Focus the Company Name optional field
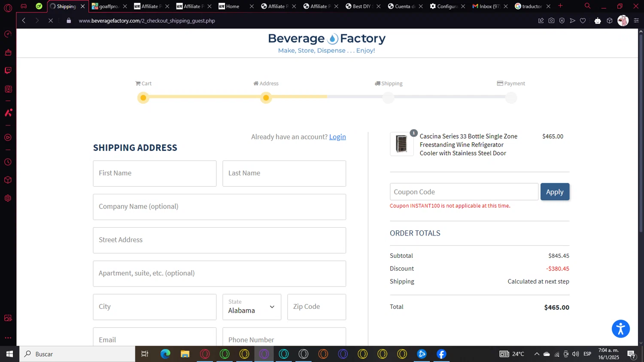644x362 pixels. [219, 207]
